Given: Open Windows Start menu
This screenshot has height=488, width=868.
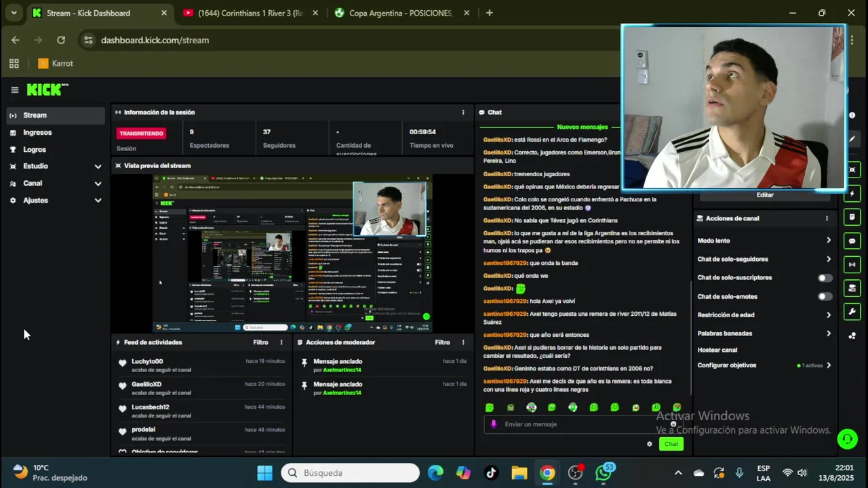Looking at the screenshot, I should pyautogui.click(x=264, y=472).
